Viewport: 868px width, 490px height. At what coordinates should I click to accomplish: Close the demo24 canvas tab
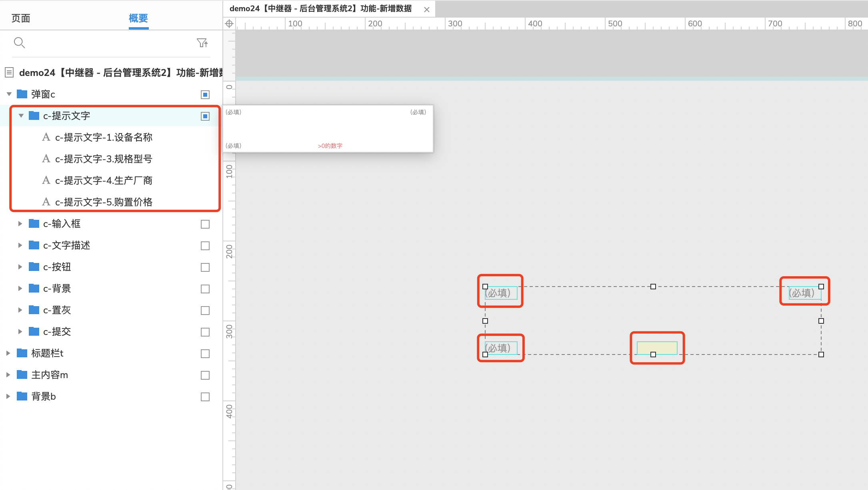click(427, 10)
